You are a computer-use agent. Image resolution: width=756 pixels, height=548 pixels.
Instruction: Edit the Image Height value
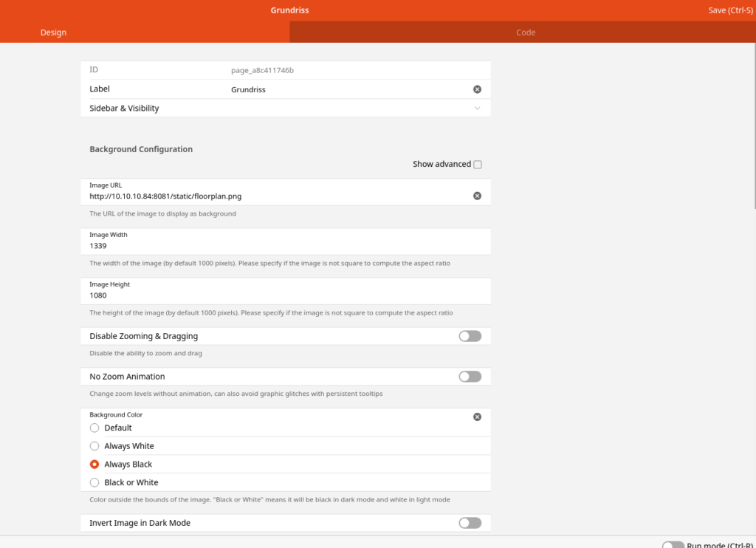(281, 295)
